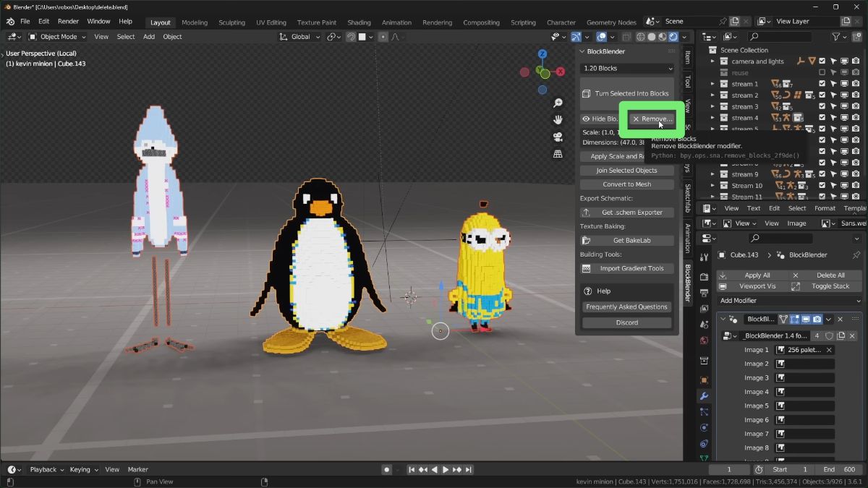
Task: Disable stream 1 render camera toggle
Action: click(856, 83)
